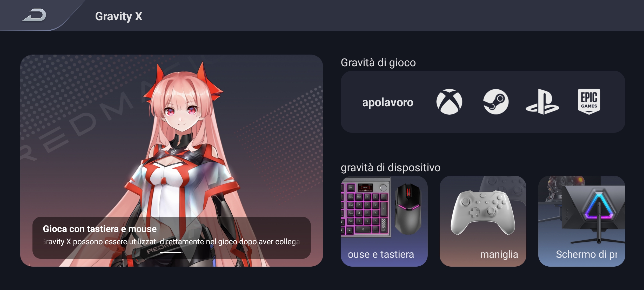Open the 'maniglia' card label
Screen dimensions: 644x290
(499, 254)
